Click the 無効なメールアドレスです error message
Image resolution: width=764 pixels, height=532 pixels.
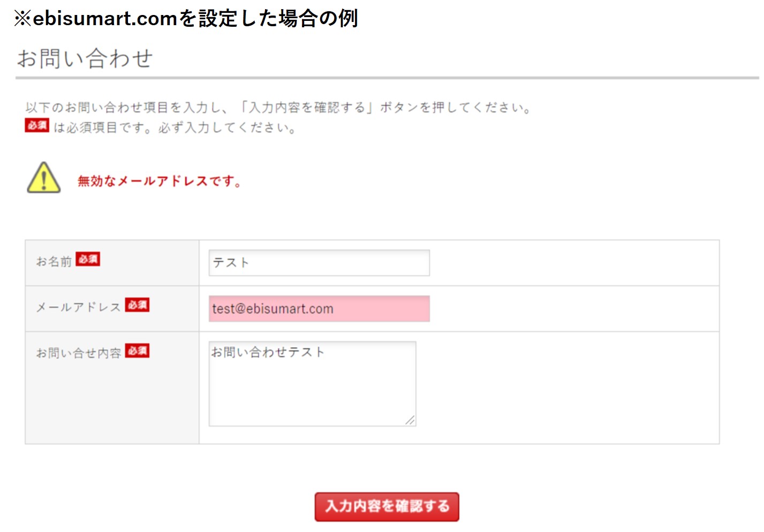tap(160, 181)
